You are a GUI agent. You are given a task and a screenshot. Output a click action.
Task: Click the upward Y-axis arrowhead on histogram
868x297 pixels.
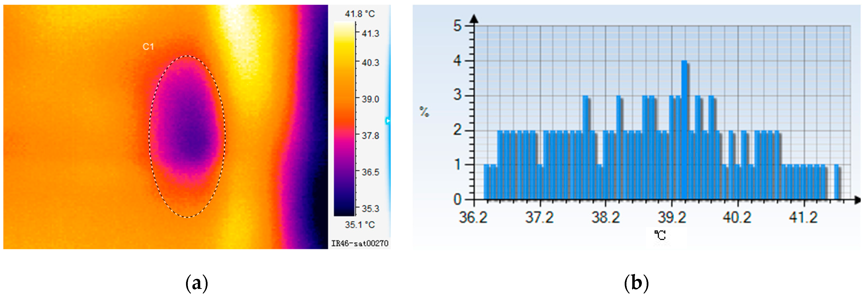coord(474,19)
